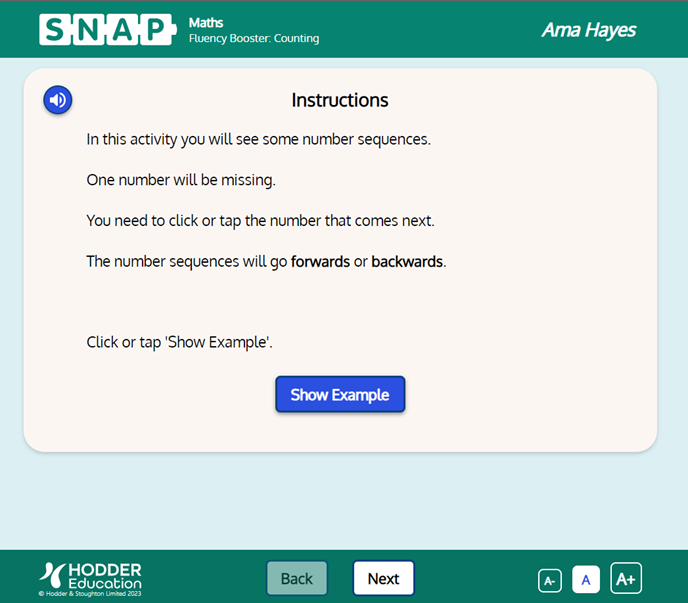The width and height of the screenshot is (688, 603).
Task: Go to the previous page with Back
Action: [297, 578]
